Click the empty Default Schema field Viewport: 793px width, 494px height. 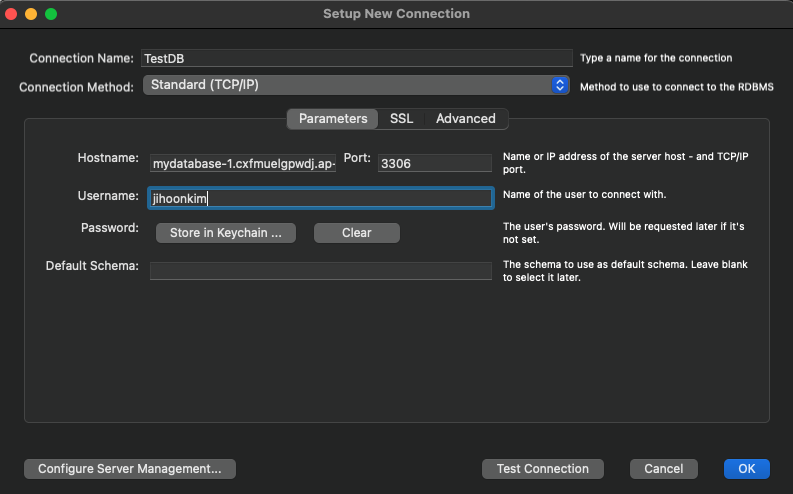tap(321, 271)
